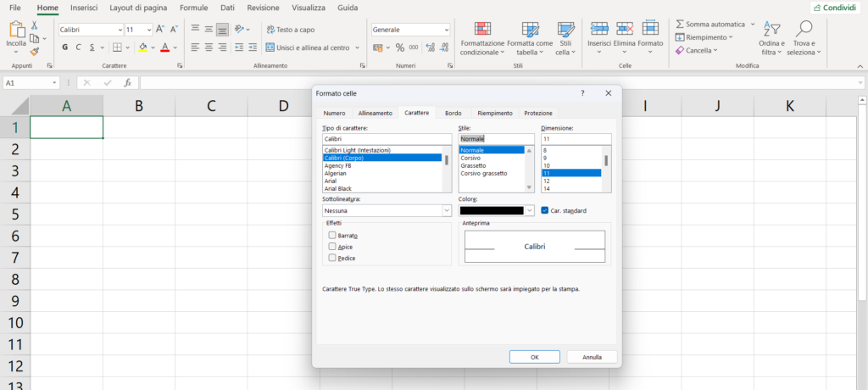Increase font size with the larger A icon
This screenshot has width=868, height=390.
[160, 30]
